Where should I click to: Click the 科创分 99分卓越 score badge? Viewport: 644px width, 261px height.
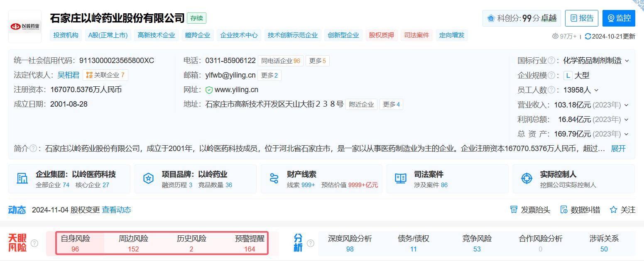point(521,18)
